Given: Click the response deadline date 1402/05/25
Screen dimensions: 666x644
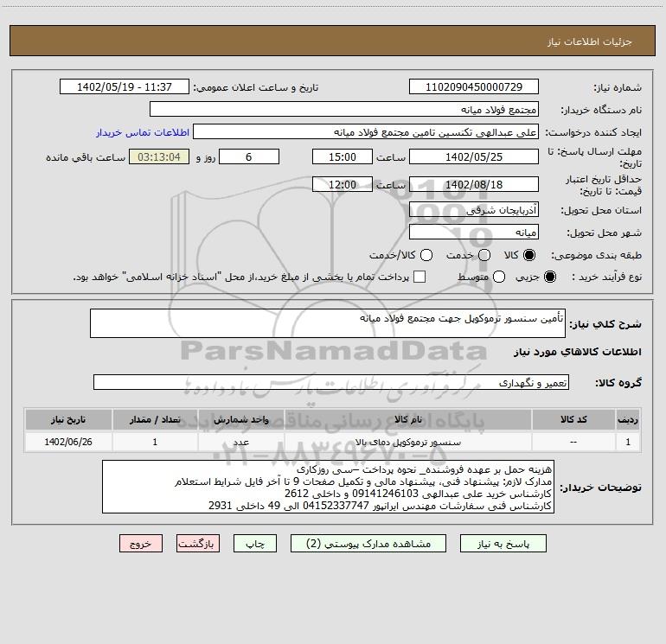Looking at the screenshot, I should point(474,156).
